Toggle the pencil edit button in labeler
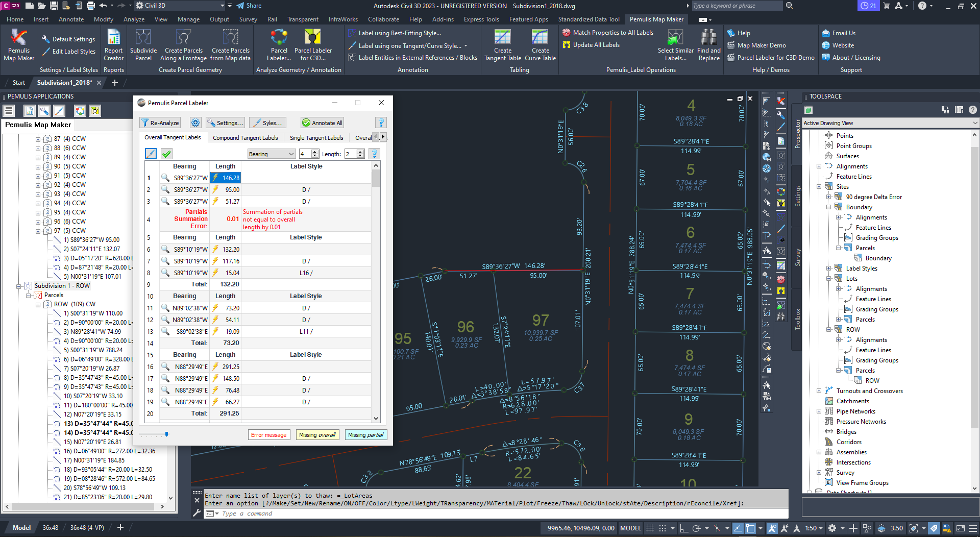This screenshot has height=537, width=980. [x=151, y=154]
